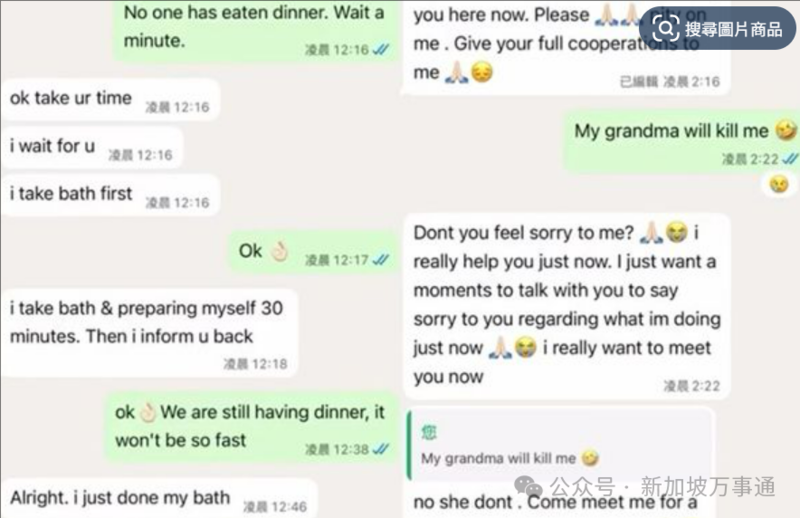Image resolution: width=800 pixels, height=518 pixels.
Task: Click the double check mark on 12:38 message
Action: [381, 449]
